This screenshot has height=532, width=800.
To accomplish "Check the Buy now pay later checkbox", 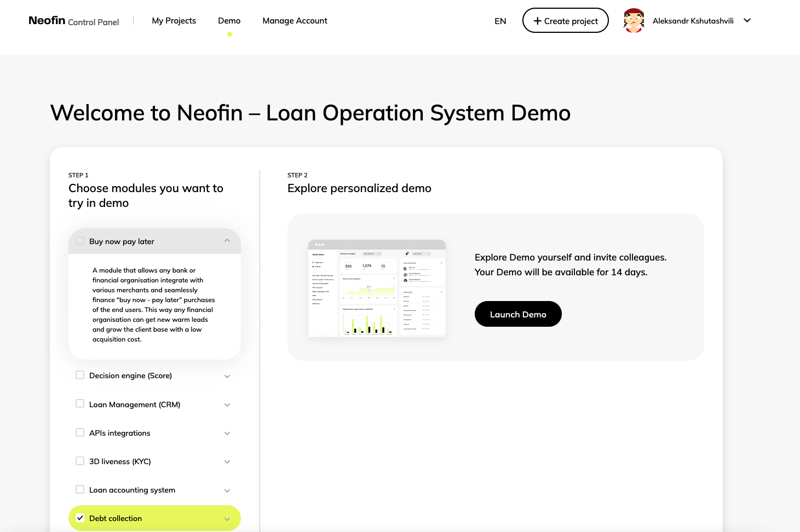I will click(x=80, y=241).
